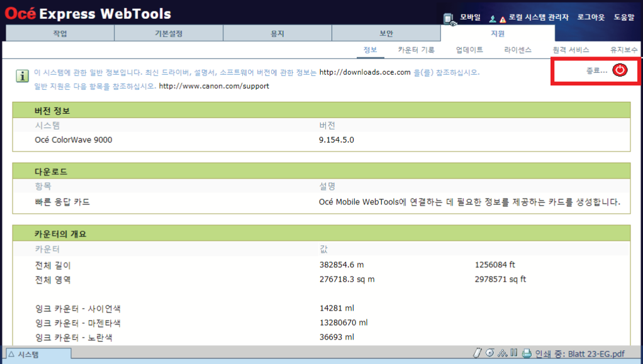Switch to the 용지 tab
Viewport: 643px width, 364px height.
(277, 33)
